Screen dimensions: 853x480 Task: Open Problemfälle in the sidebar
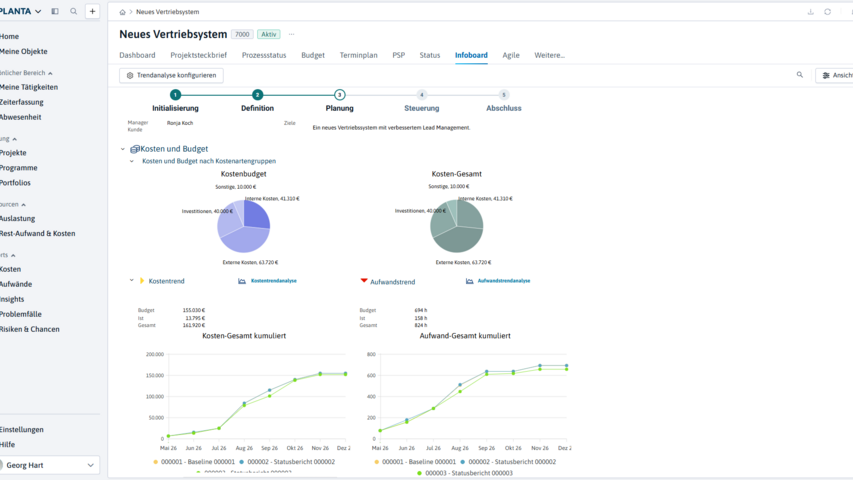[x=21, y=314]
